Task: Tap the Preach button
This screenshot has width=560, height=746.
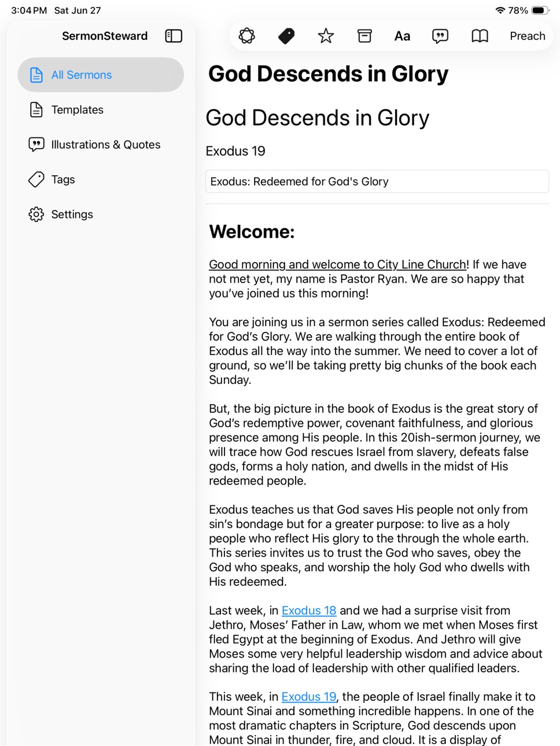Action: click(528, 36)
